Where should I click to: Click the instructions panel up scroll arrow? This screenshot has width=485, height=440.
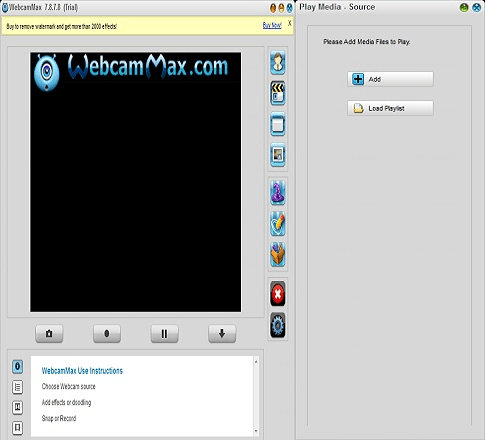coord(256,362)
